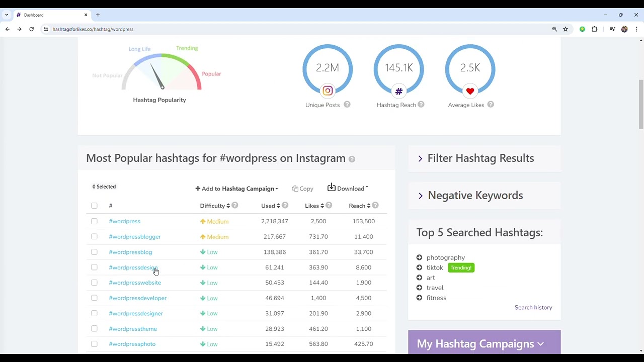Open Chrome menu three dots
The image size is (644, 362).
(636, 29)
